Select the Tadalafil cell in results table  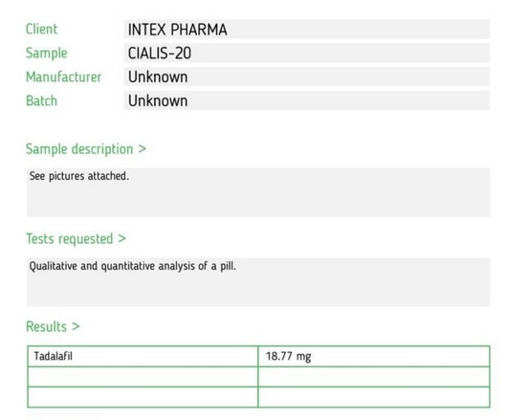coord(143,356)
